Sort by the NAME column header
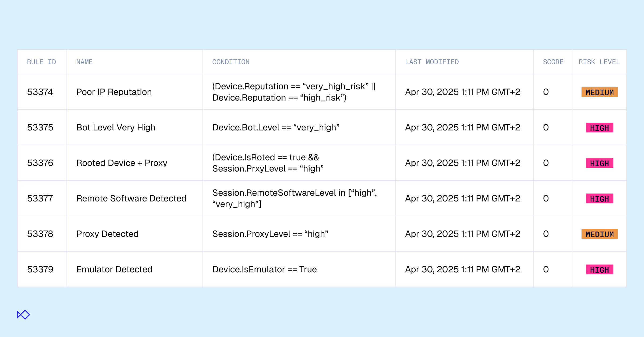This screenshot has height=337, width=644. 84,62
